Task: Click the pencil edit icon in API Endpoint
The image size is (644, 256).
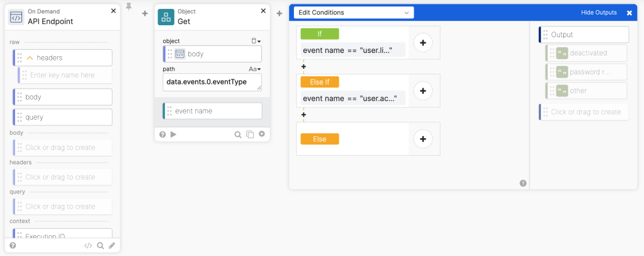Action: pyautogui.click(x=111, y=246)
